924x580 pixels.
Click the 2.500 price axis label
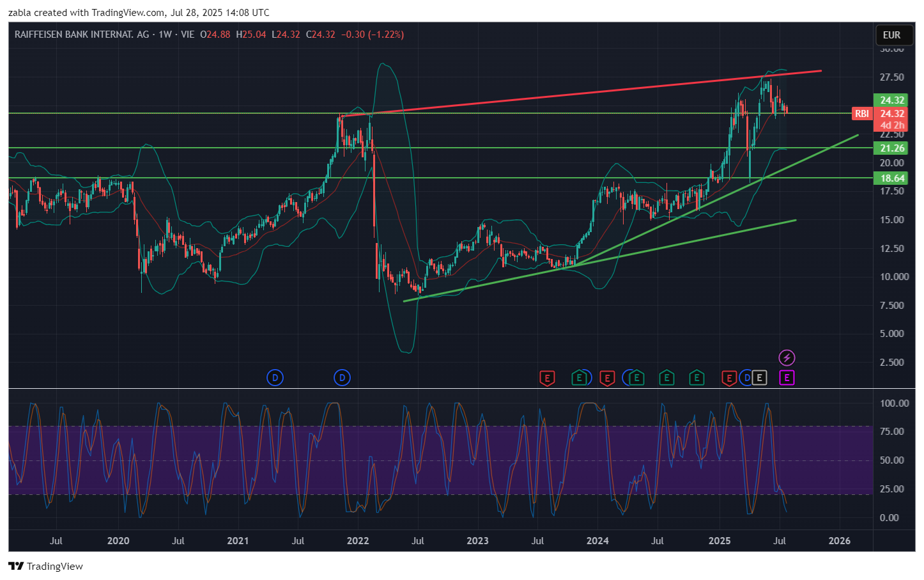(891, 363)
